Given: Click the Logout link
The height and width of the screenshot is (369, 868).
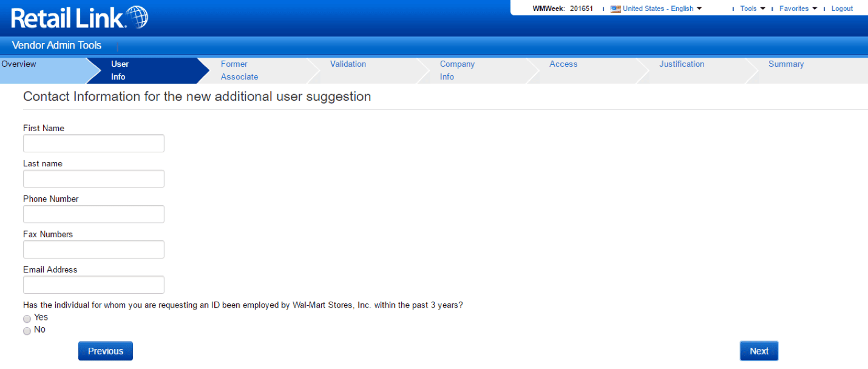Looking at the screenshot, I should (x=842, y=8).
